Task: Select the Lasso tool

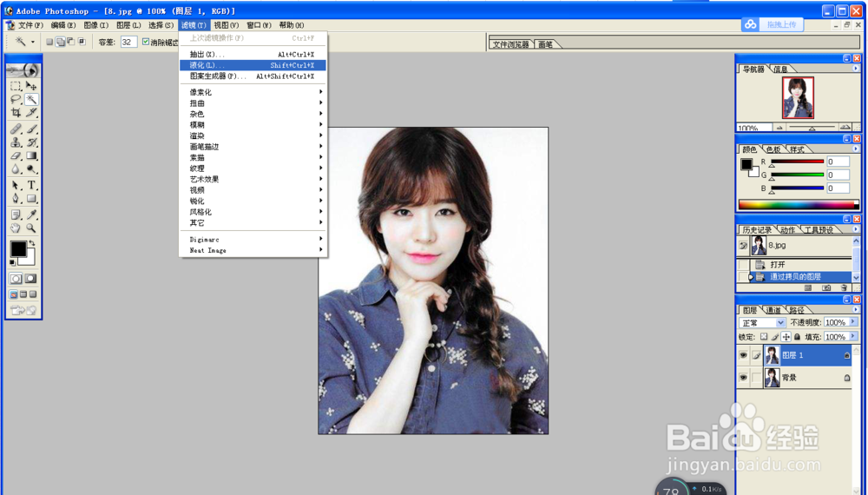Action: (x=16, y=99)
